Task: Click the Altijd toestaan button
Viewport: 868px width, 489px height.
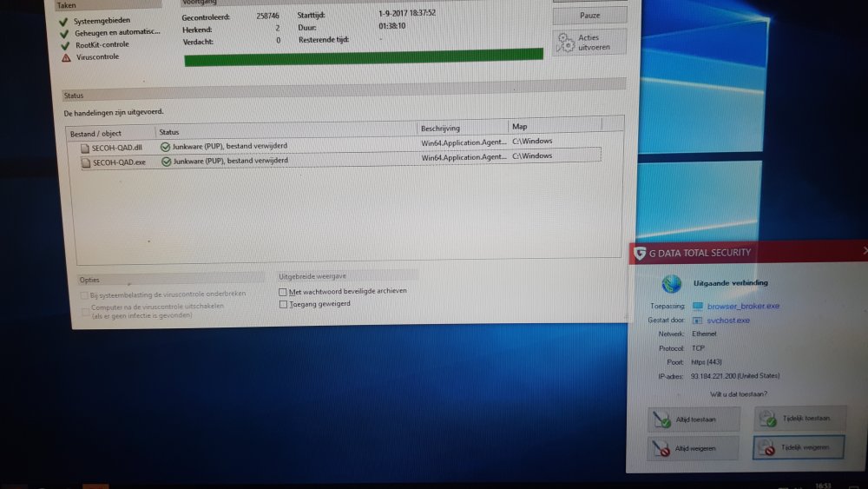Action: [694, 420]
